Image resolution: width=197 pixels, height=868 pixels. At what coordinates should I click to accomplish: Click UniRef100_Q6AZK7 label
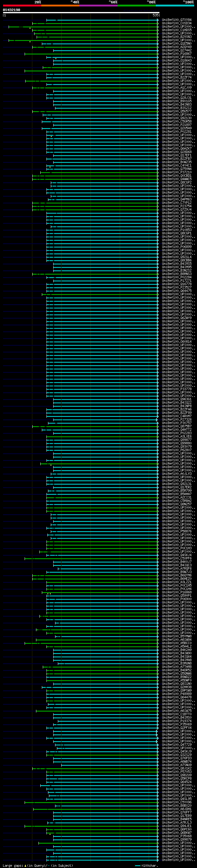177,149
